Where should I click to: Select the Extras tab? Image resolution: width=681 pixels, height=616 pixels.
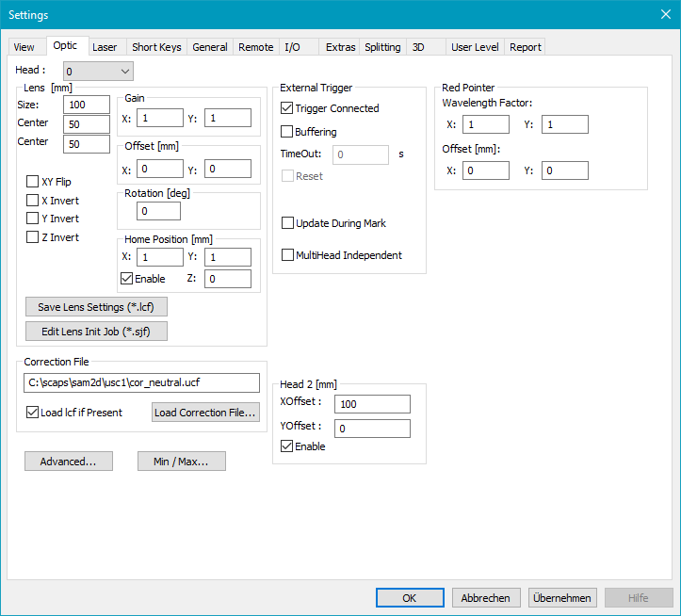(x=340, y=47)
